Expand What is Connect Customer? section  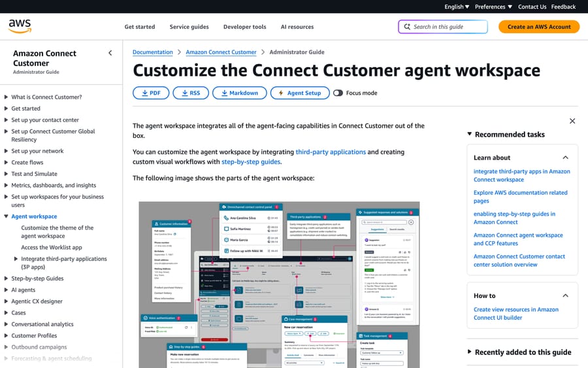[x=6, y=97]
